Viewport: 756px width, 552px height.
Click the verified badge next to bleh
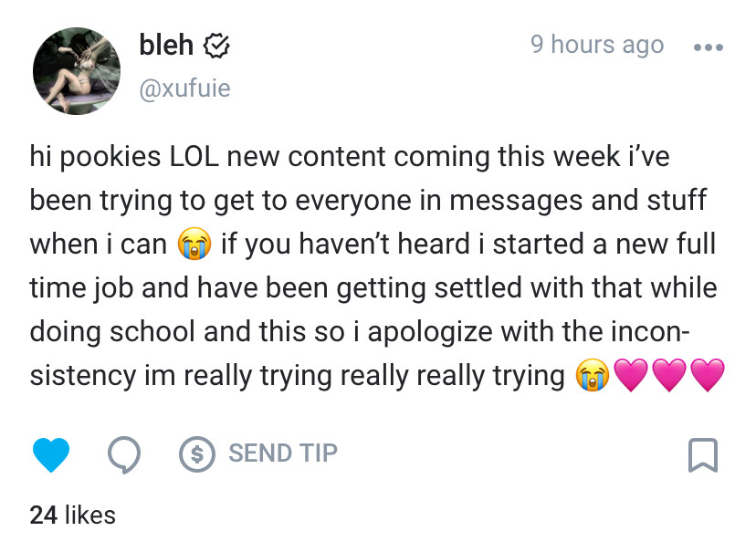(216, 47)
